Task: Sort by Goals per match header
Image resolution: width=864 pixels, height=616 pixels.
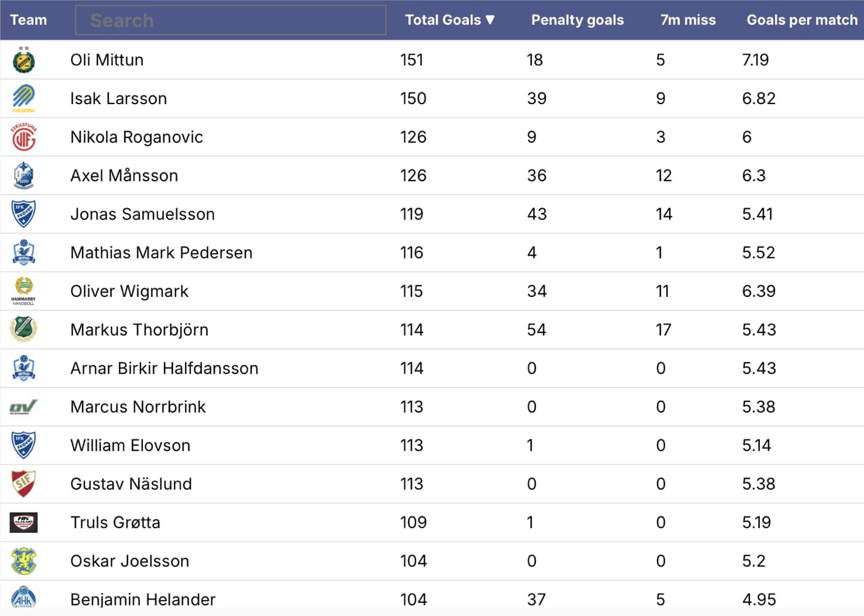Action: [801, 20]
